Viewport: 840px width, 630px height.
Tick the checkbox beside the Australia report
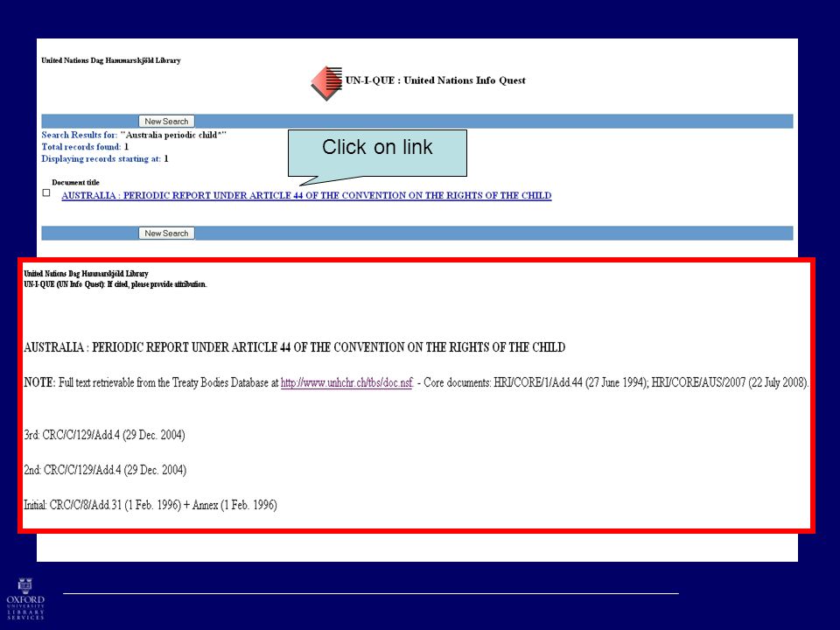tap(46, 192)
